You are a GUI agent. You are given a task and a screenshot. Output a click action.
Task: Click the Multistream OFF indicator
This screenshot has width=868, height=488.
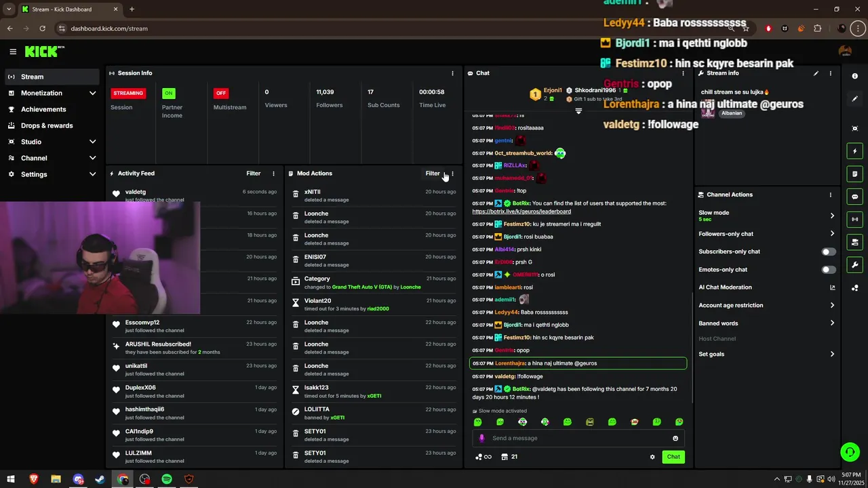(220, 93)
